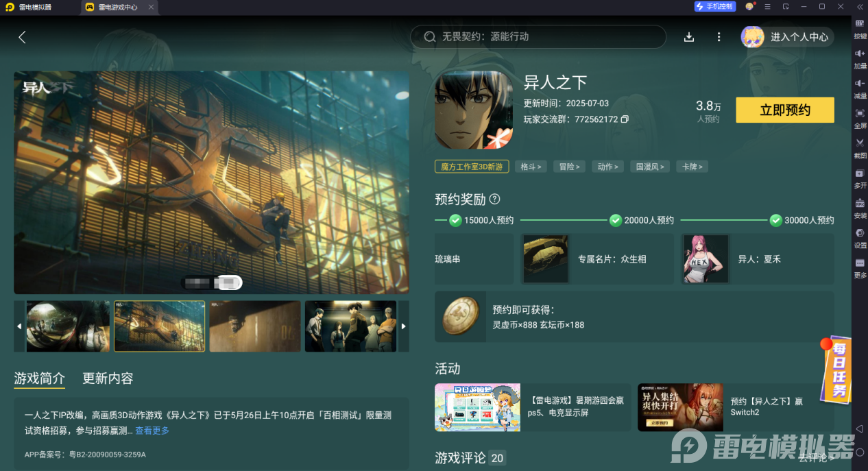Open the download manager icon
The image size is (868, 471).
point(690,37)
